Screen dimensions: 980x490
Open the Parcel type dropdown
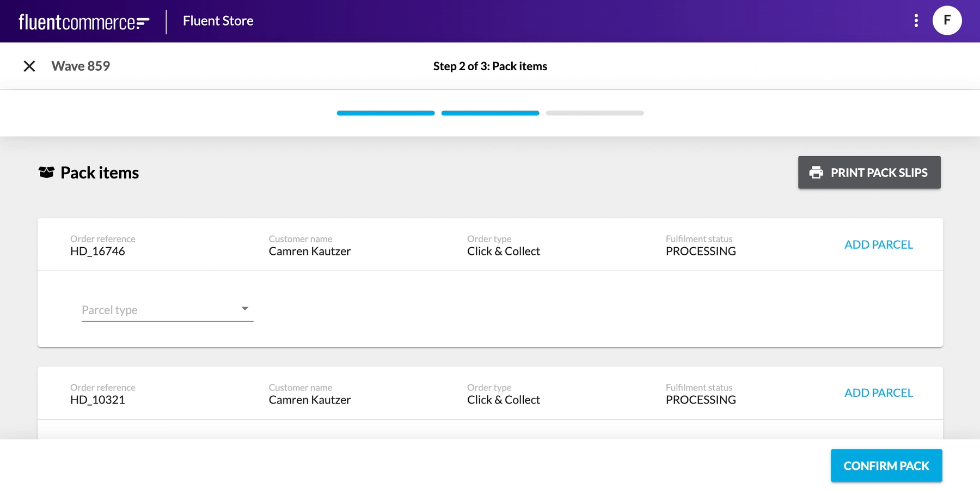tap(167, 309)
